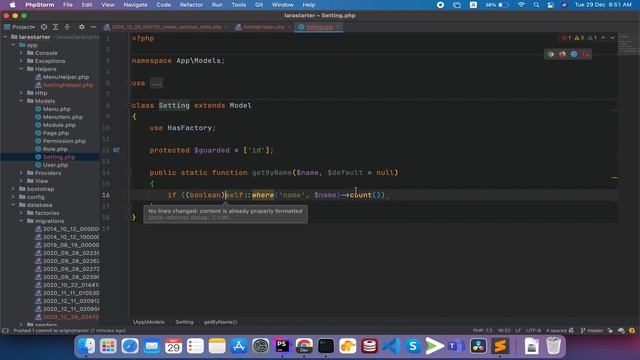
Task: Hide the Project tool window with minus icon
Action: [93, 27]
